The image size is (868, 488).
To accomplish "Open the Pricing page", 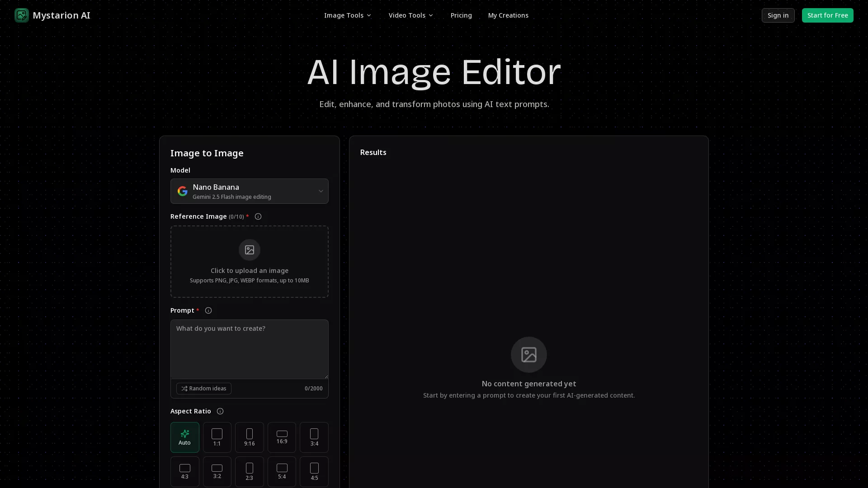I will click(x=461, y=15).
